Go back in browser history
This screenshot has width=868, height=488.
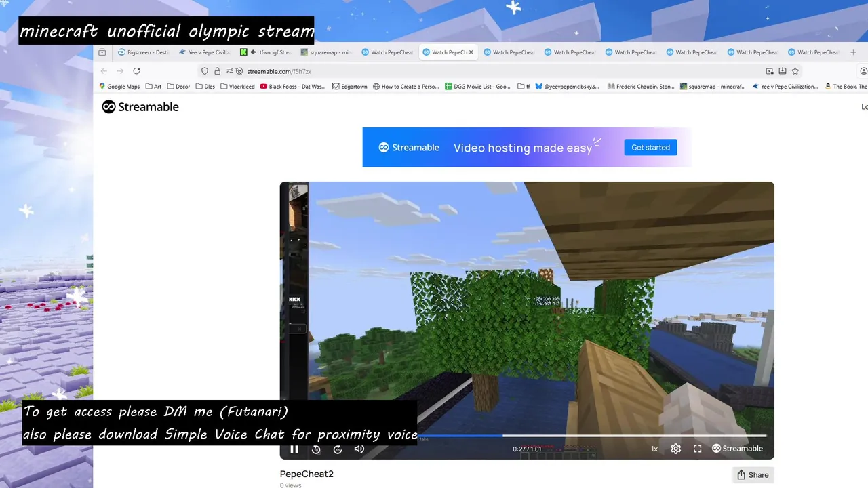[x=104, y=71]
